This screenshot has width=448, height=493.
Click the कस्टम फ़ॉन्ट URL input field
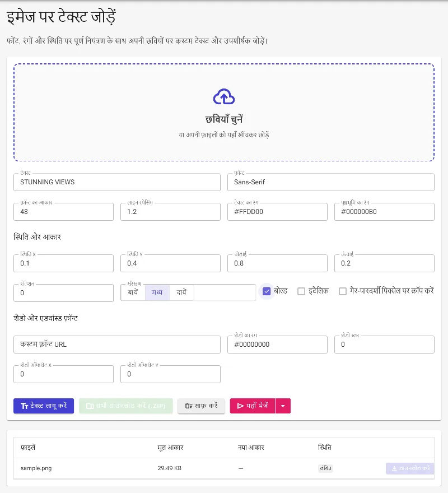117,345
